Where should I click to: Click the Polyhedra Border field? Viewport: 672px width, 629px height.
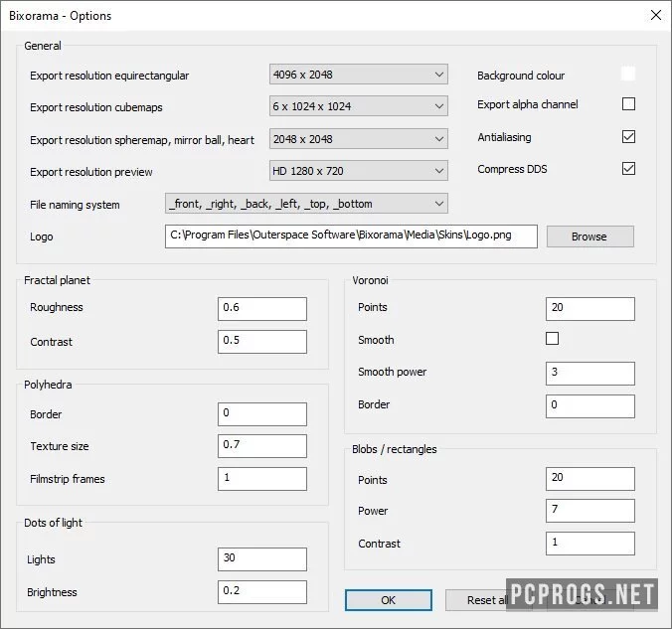(x=262, y=414)
